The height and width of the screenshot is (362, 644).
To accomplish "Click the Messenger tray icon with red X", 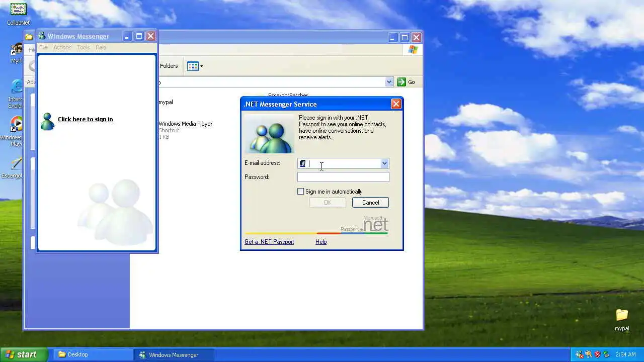I will click(x=579, y=354).
